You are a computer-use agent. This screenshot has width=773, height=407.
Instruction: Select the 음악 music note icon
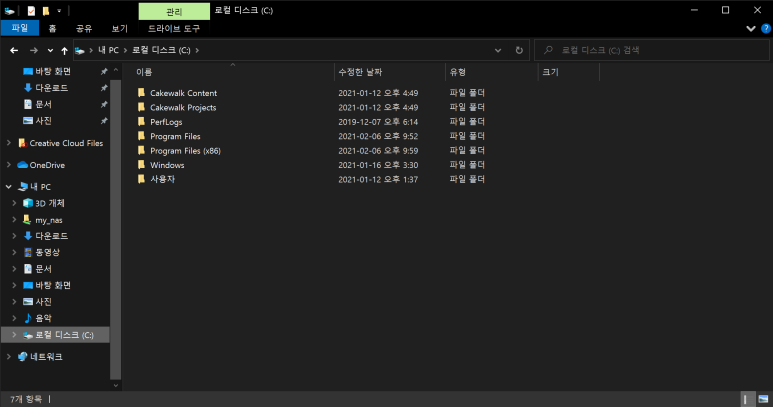[x=28, y=318]
